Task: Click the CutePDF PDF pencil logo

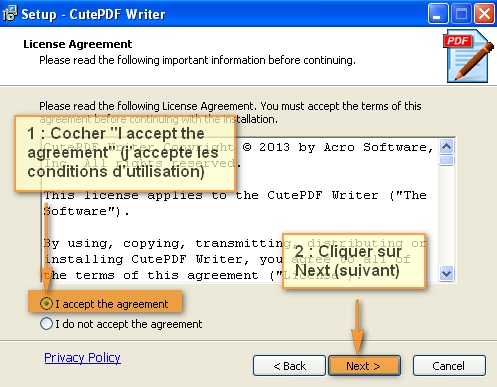Action: tap(468, 56)
